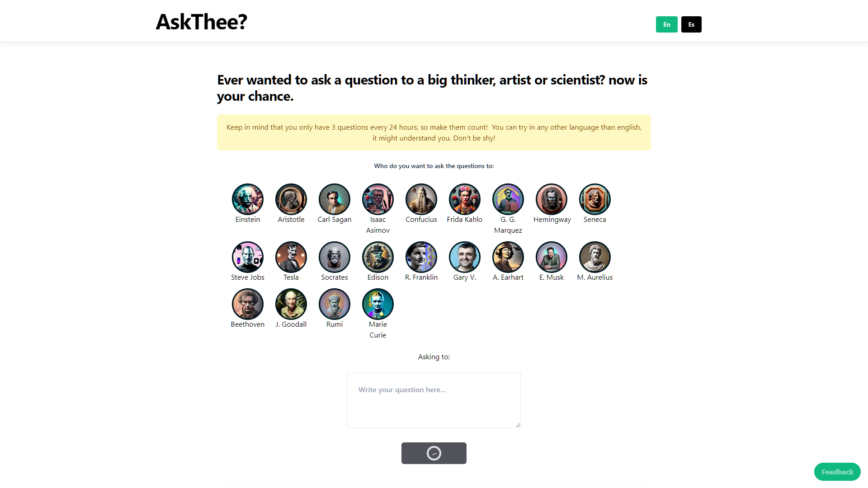
Task: Select Einstein as the thinker to ask
Action: (x=247, y=199)
